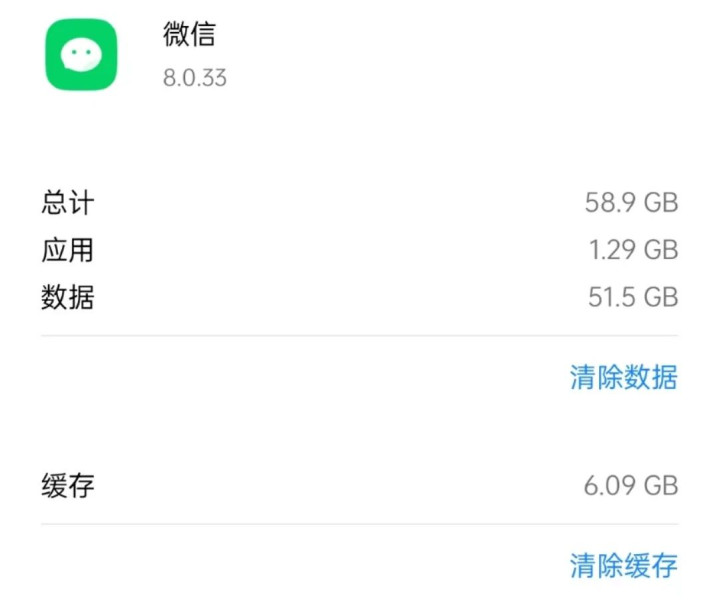Select the 51.5 GB data size value

[633, 297]
